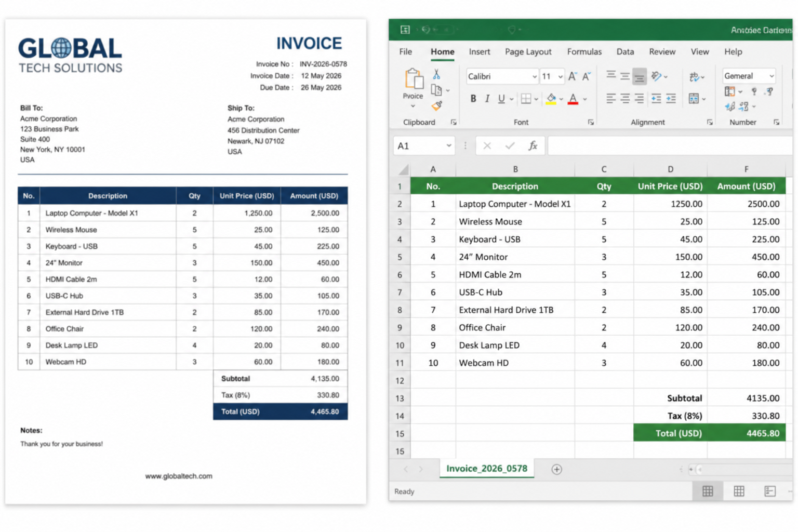Viewport: 798px width, 532px height.
Task: Click the Select All corner triangle
Action: 404,170
